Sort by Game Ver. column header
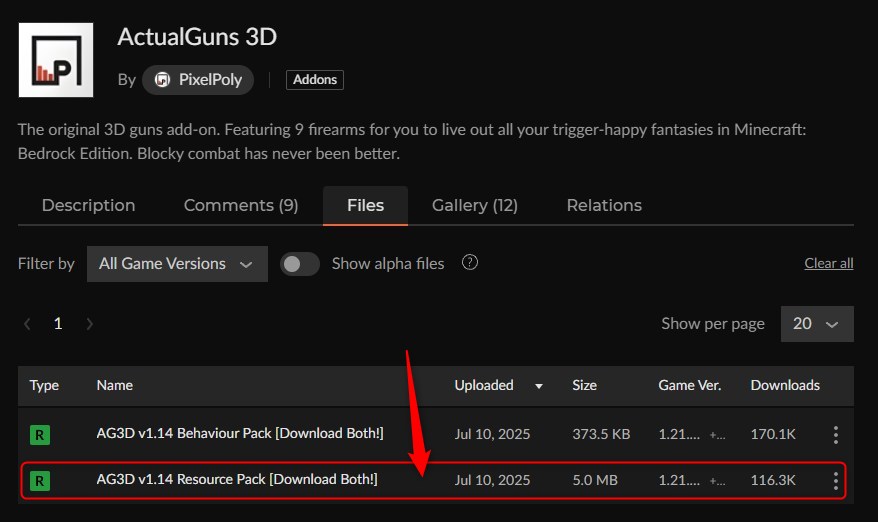This screenshot has height=522, width=878. click(689, 385)
